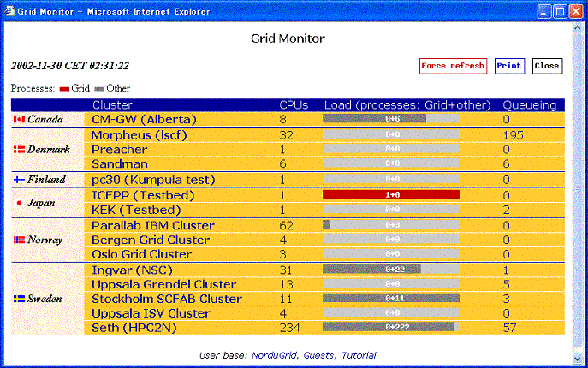Screen dimensions: 588x368
Task: Open the Oslo Grid Cluster link
Action: pyautogui.click(x=142, y=254)
